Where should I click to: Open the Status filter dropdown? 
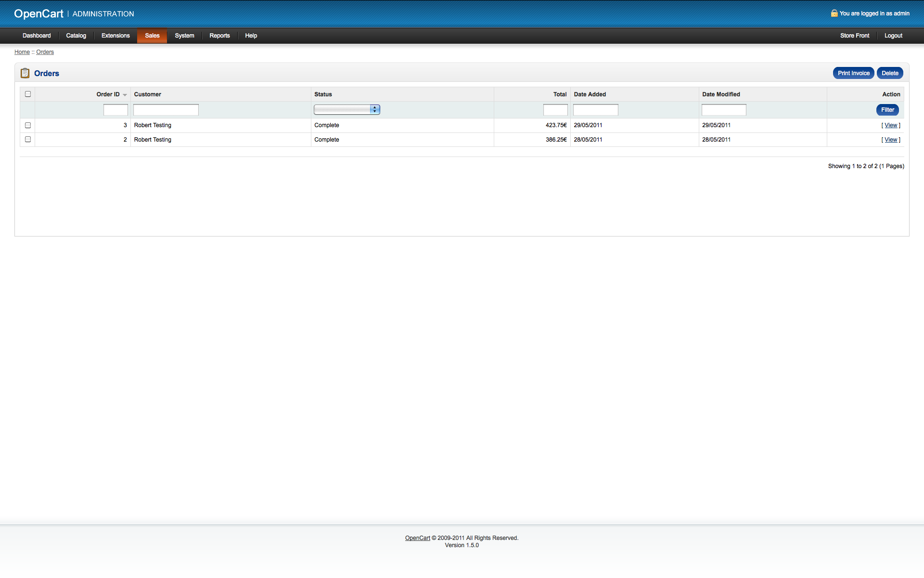pos(347,109)
